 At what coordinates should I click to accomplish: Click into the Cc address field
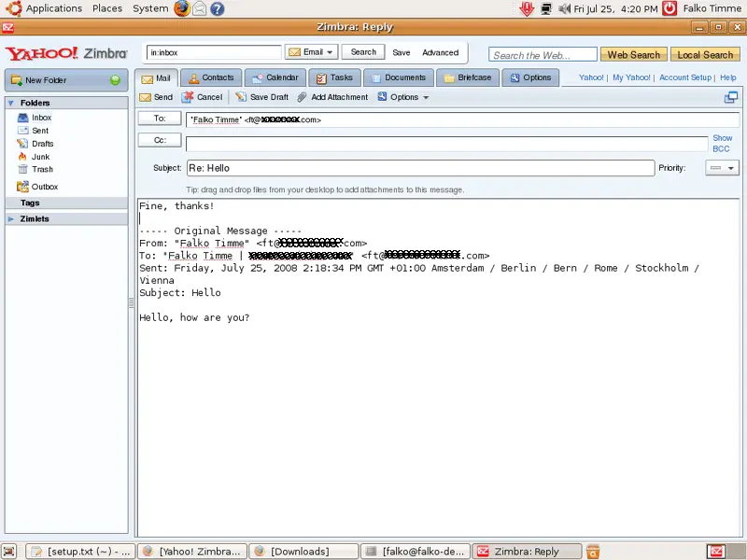[x=447, y=144]
